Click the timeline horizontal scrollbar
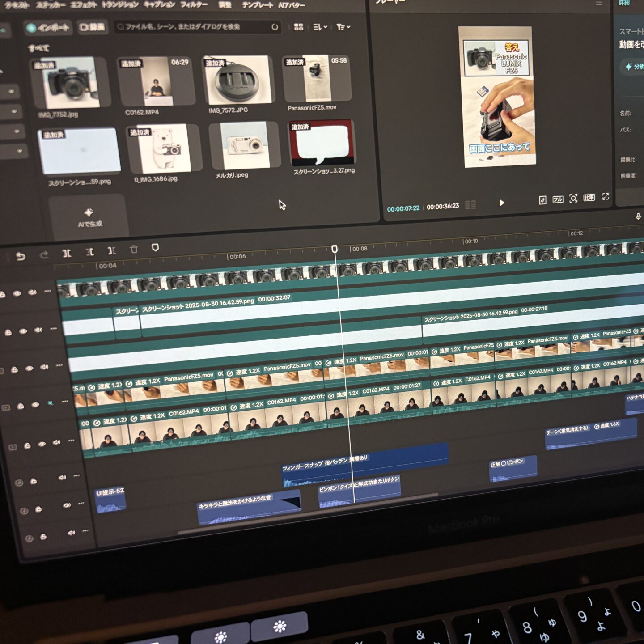This screenshot has height=644, width=644. tap(309, 513)
